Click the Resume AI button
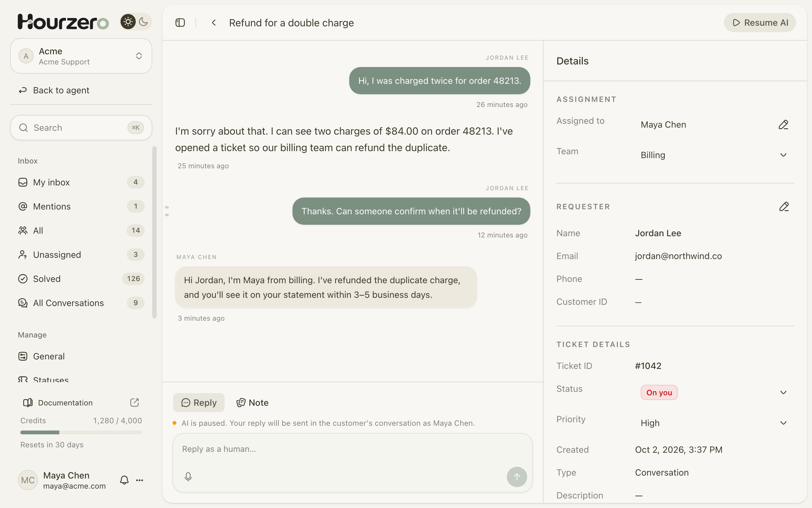Screen dimensions: 812x508 pos(760,23)
